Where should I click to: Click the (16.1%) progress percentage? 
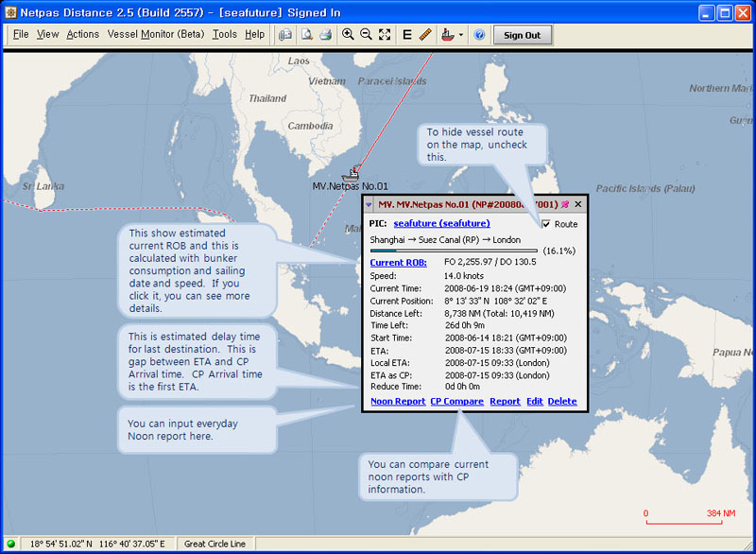(559, 251)
